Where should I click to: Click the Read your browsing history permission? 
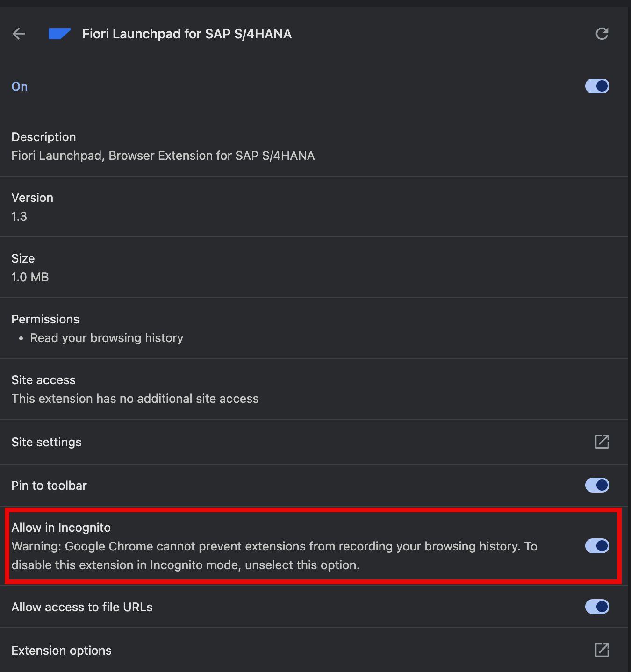pos(107,338)
